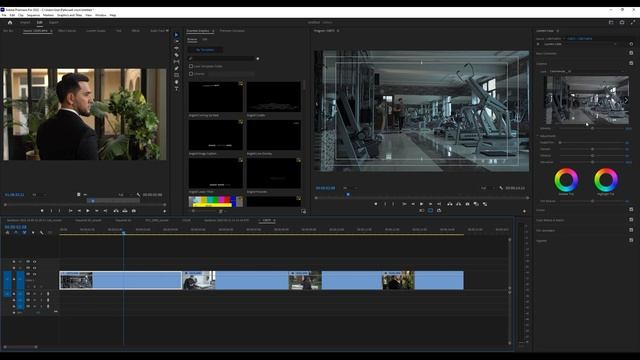
Task: Play the clip in the Source monitor
Action: 88,211
